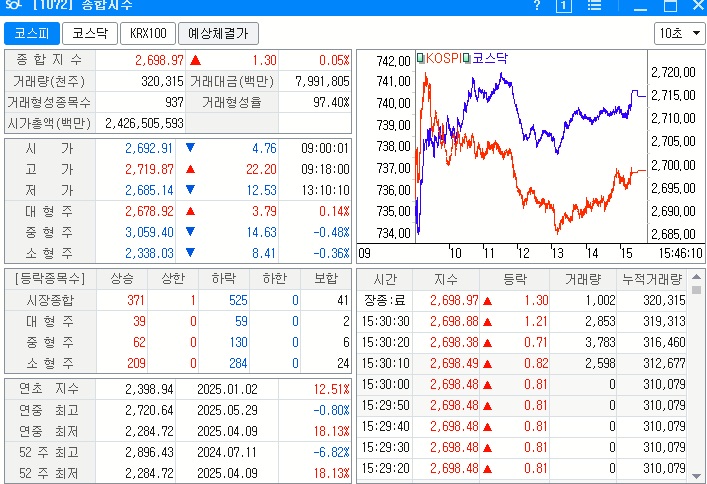Image resolution: width=707 pixels, height=484 pixels.
Task: Click 시가 value 2,692.91
Action: coord(149,148)
